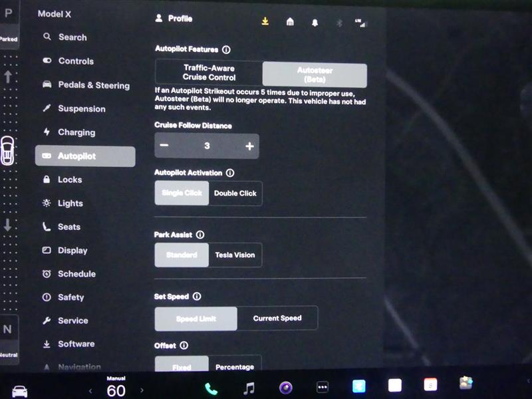Open the calendar app tile
This screenshot has height=399, width=532.
(430, 385)
